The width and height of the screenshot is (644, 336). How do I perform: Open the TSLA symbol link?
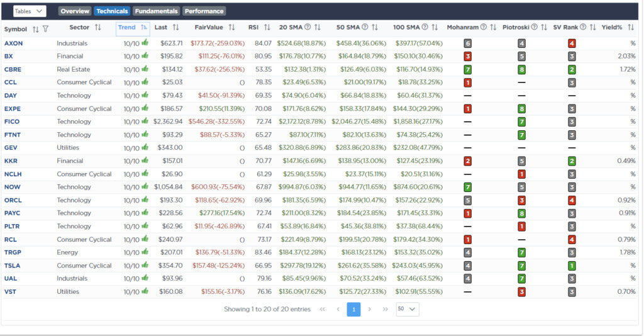click(x=13, y=266)
